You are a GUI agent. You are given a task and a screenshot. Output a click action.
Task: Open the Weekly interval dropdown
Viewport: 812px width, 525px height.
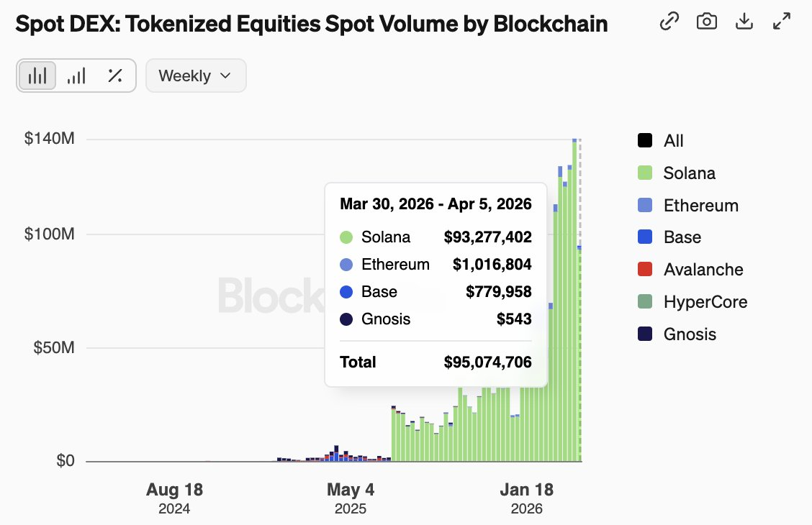click(x=195, y=76)
